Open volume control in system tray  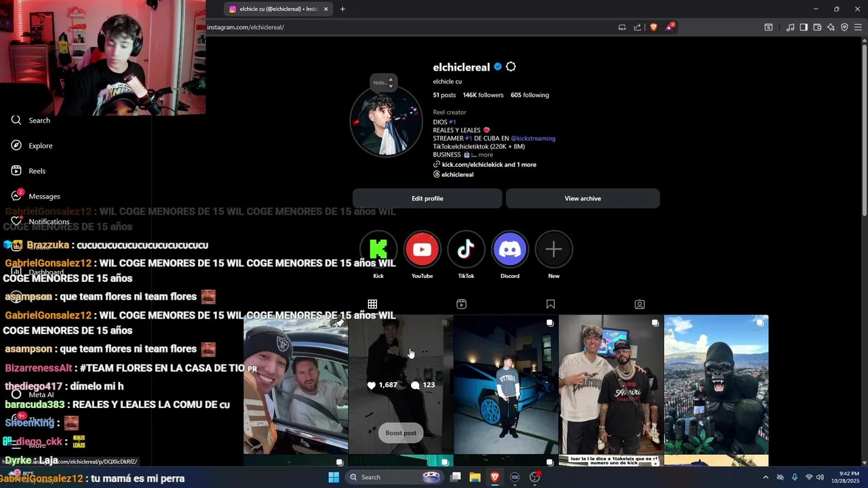[820, 477]
